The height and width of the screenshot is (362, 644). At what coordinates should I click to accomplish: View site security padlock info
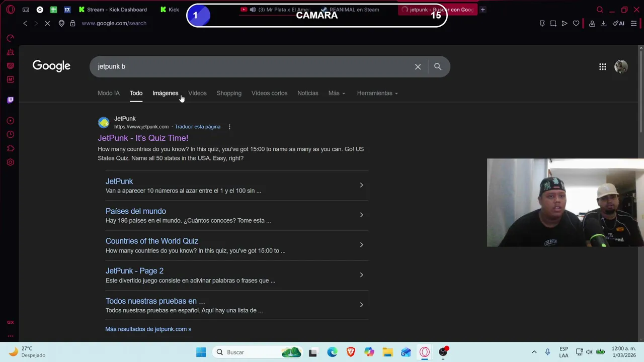(72, 23)
